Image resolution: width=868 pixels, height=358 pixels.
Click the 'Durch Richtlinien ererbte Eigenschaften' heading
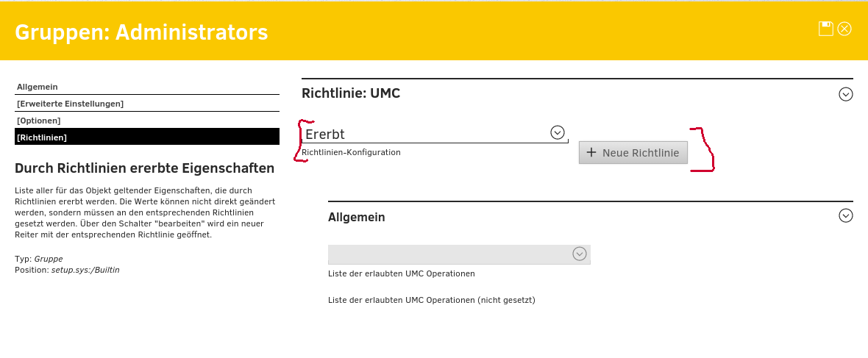(144, 168)
